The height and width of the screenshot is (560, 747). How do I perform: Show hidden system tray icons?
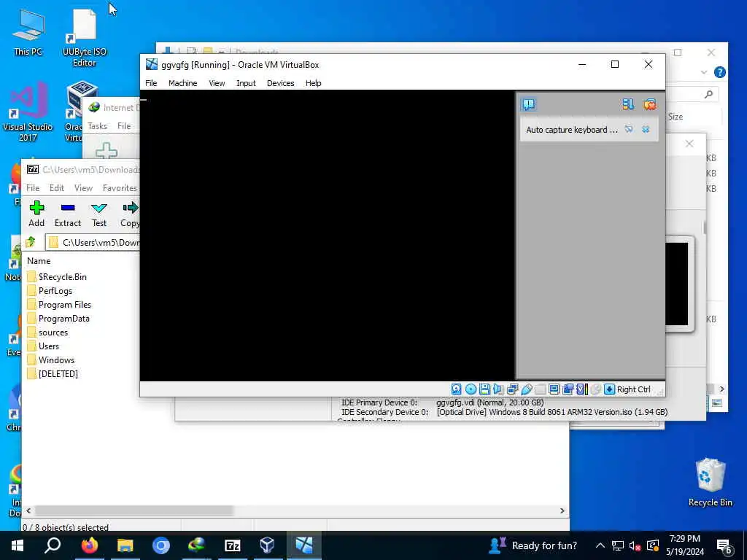tap(600, 545)
